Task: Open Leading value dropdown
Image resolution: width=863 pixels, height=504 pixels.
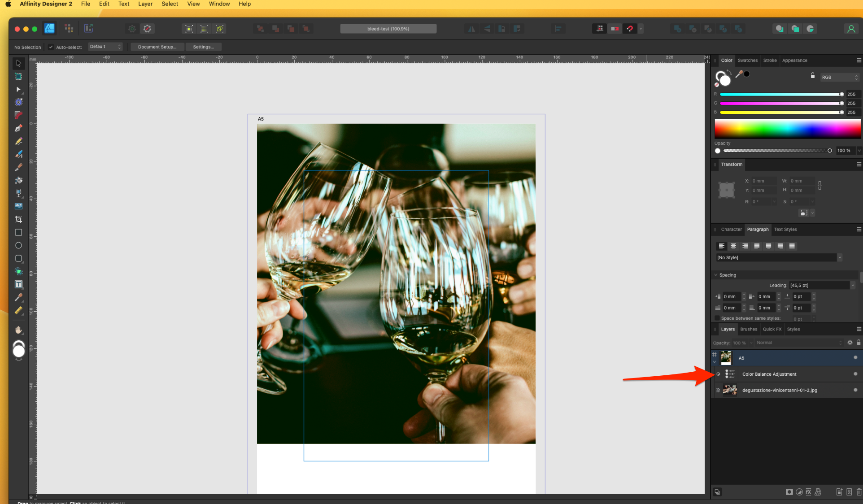Action: (x=853, y=285)
